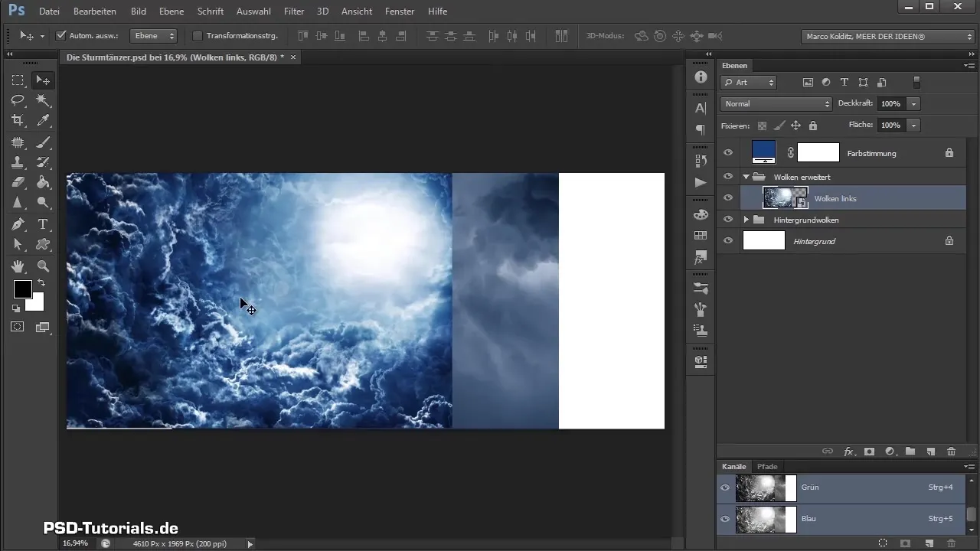Hide the Wolken links layer
The width and height of the screenshot is (980, 551).
point(728,198)
